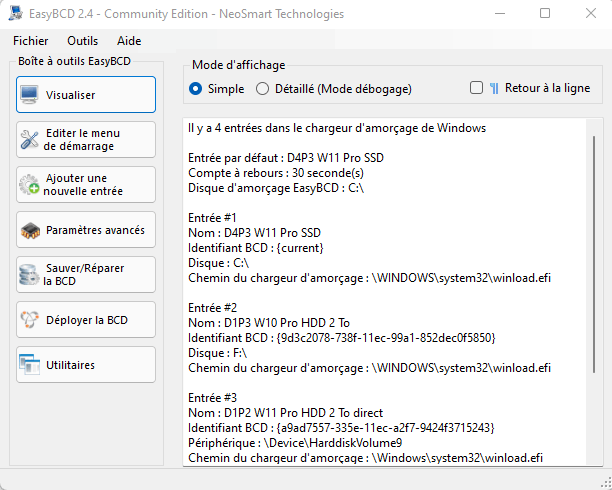Go to Editer le menu de démarrage
The height and width of the screenshot is (490, 612).
tap(86, 140)
